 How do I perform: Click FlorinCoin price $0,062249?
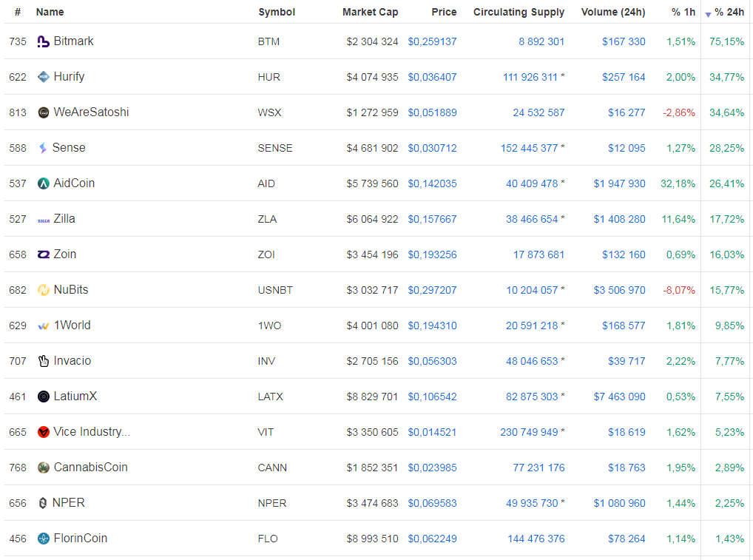[432, 539]
